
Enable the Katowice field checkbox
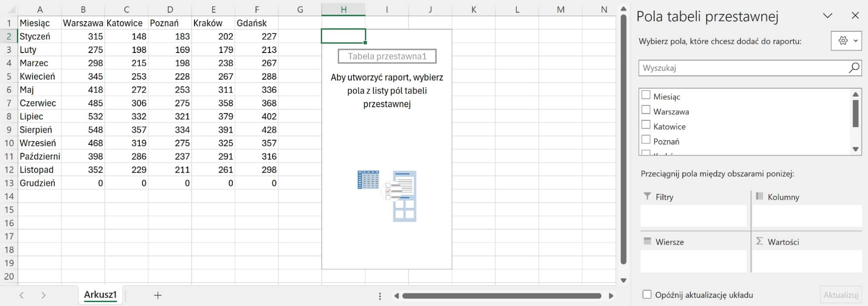coord(646,125)
